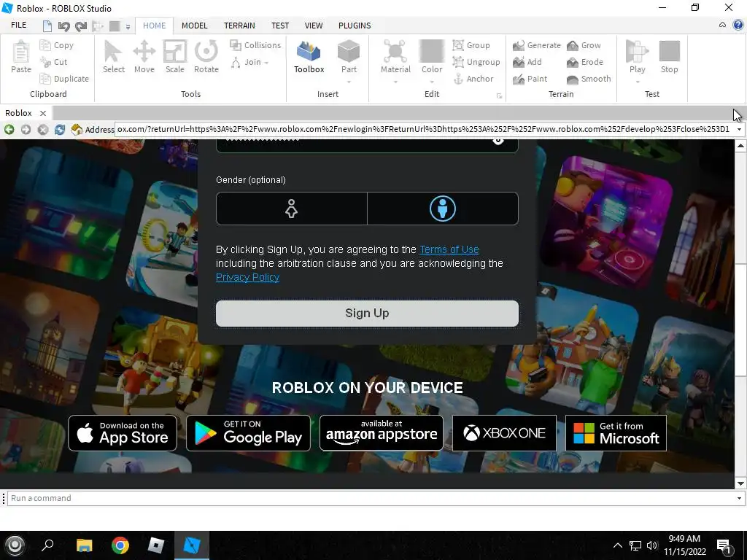Expand the Material dropdown arrow

[395, 82]
